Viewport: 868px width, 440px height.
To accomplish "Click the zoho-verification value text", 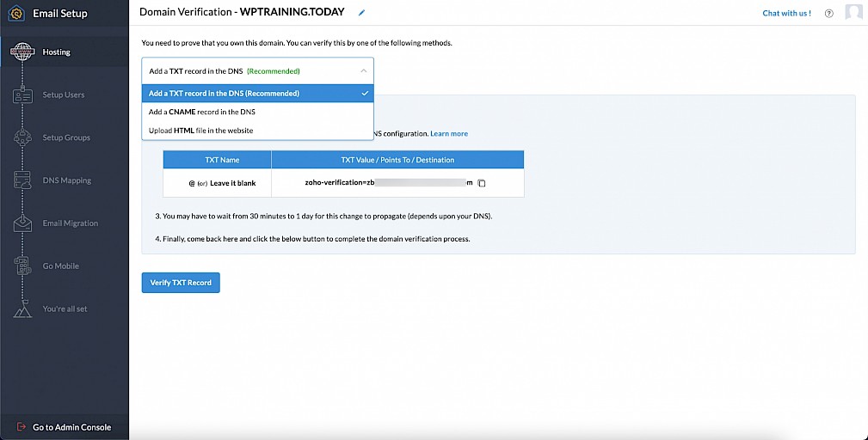I will [x=389, y=183].
